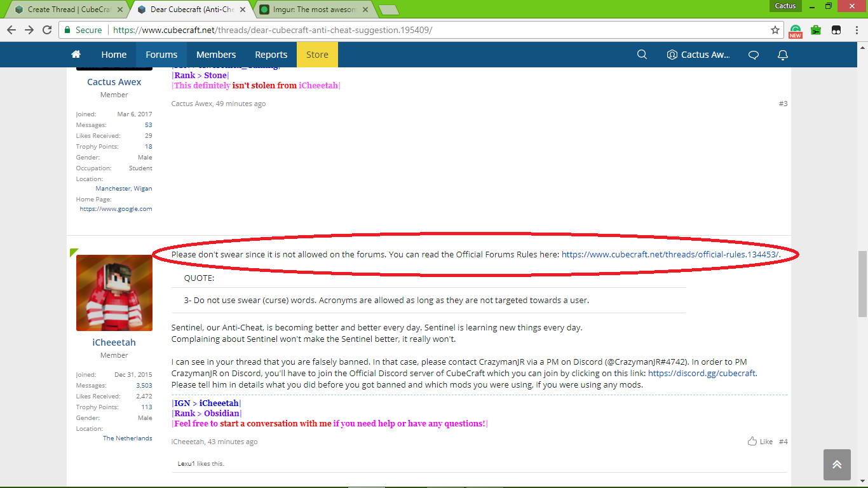Click Trophy Points value 113
868x488 pixels.
(x=147, y=407)
